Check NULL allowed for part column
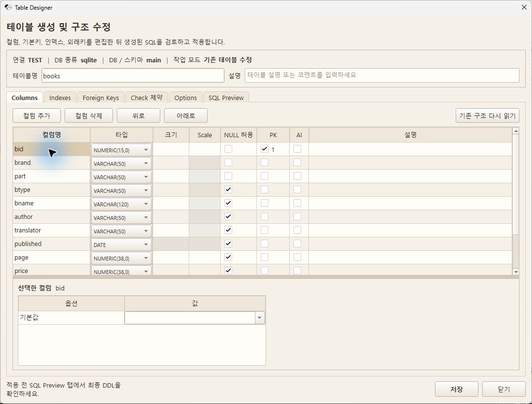This screenshot has height=404, width=532. pos(228,176)
